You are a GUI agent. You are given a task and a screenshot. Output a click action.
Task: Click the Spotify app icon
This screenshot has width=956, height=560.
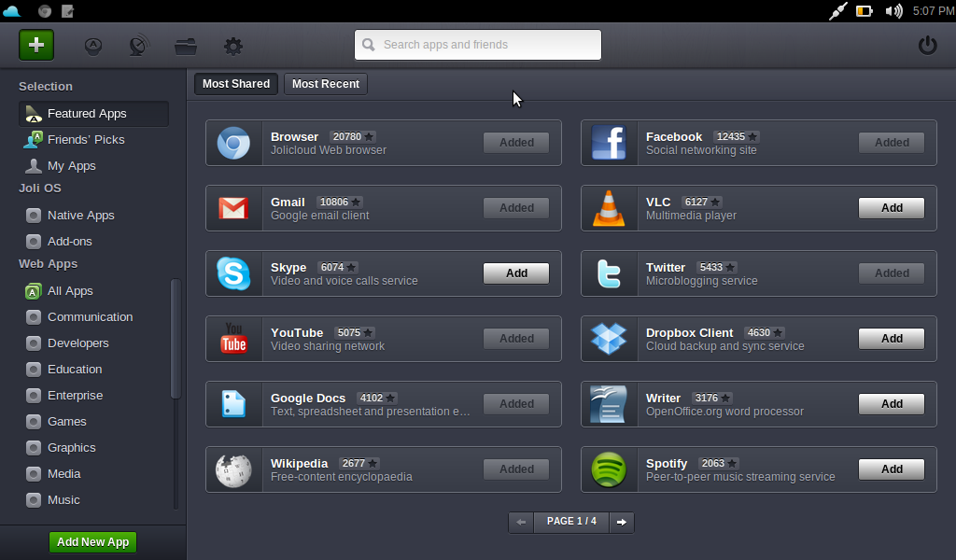pyautogui.click(x=609, y=469)
